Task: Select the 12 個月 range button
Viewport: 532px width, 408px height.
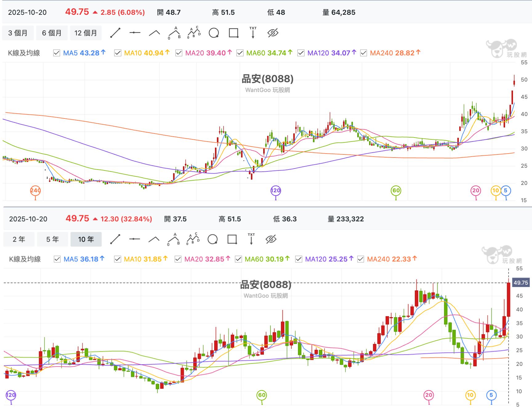Action: pos(86,33)
